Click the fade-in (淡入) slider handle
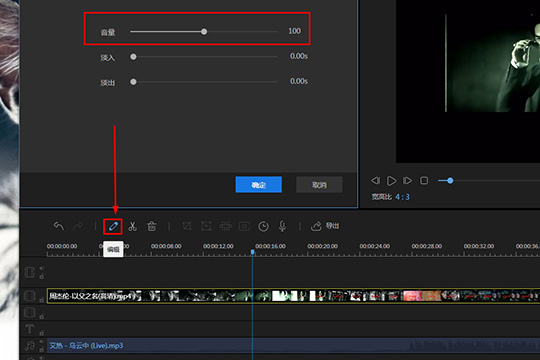 tap(133, 56)
